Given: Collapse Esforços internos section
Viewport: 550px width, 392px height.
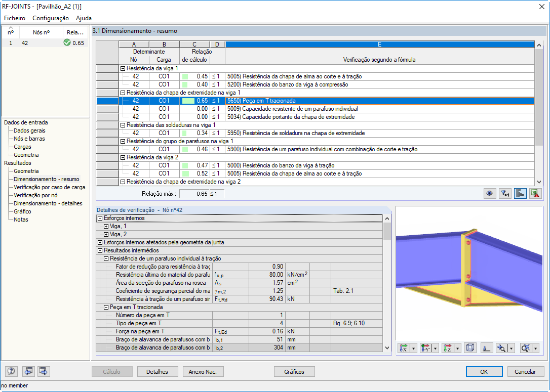Looking at the screenshot, I should [100, 218].
